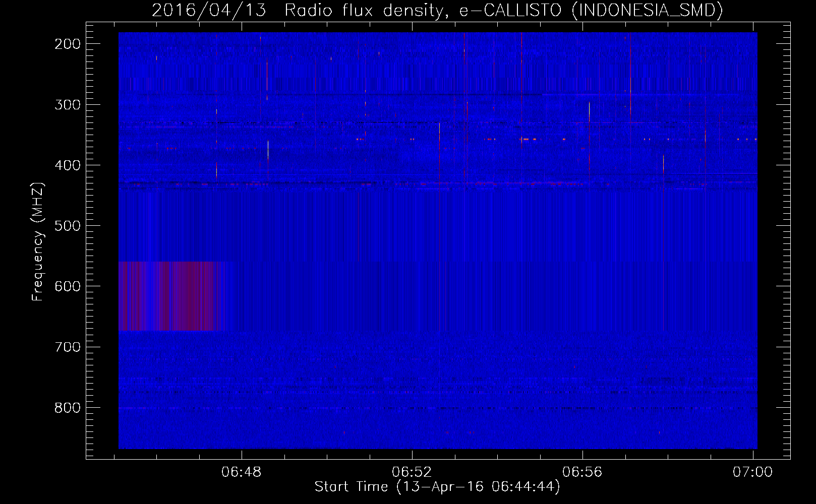Screen dimensions: 816x504
Task: Click the 06:56 time tick label
Action: pos(582,472)
